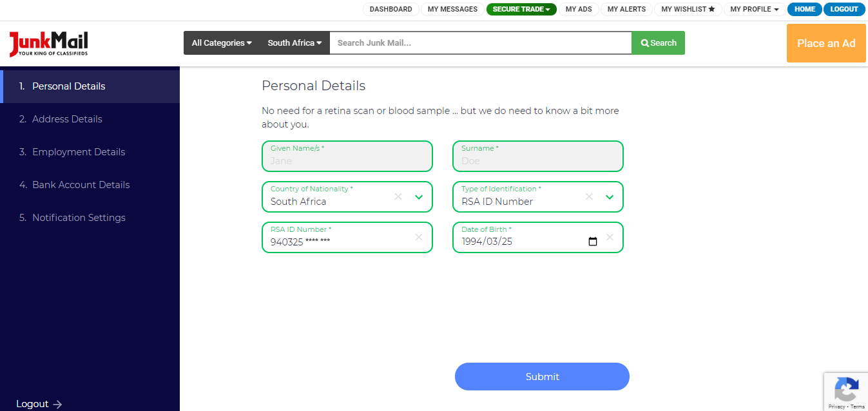The height and width of the screenshot is (411, 868).
Task: Go to My Messages in the top bar
Action: tap(452, 9)
